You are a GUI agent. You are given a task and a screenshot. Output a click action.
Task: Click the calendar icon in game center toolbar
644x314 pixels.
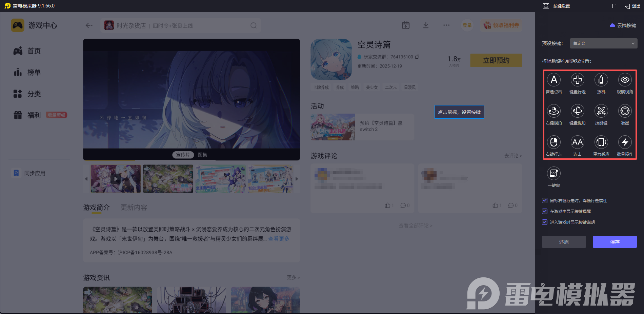pyautogui.click(x=406, y=25)
